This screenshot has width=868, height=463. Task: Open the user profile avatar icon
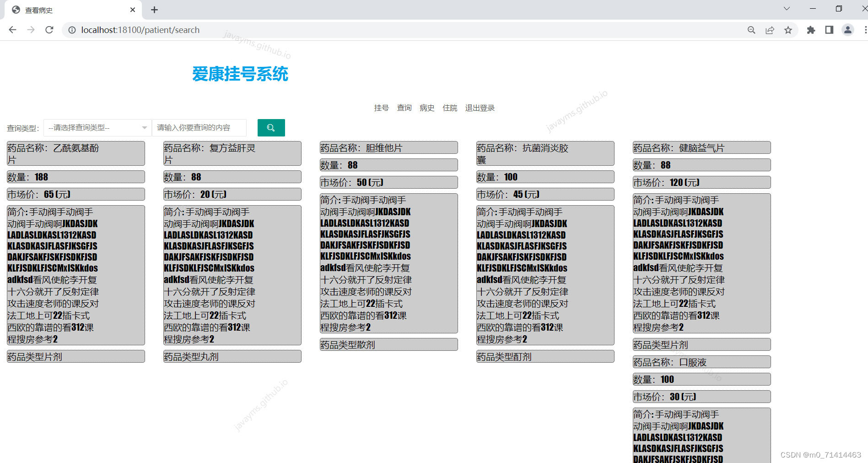847,30
